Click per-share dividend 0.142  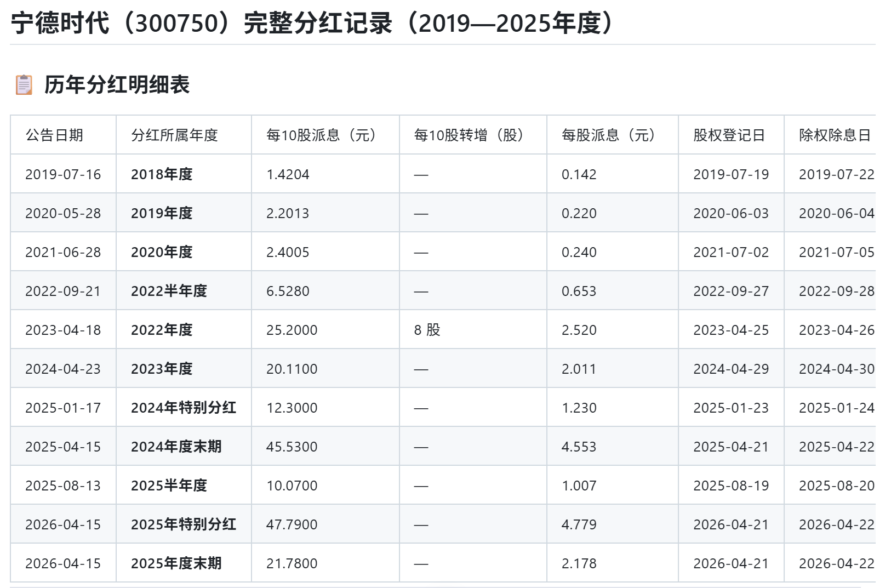point(579,174)
